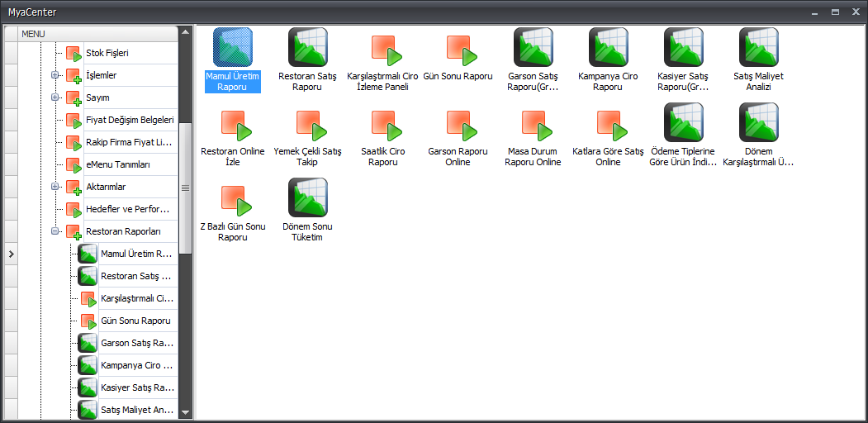Open Dönem Karşılaştırmalı Ü… icon
This screenshot has width=868, height=423.
point(759,123)
